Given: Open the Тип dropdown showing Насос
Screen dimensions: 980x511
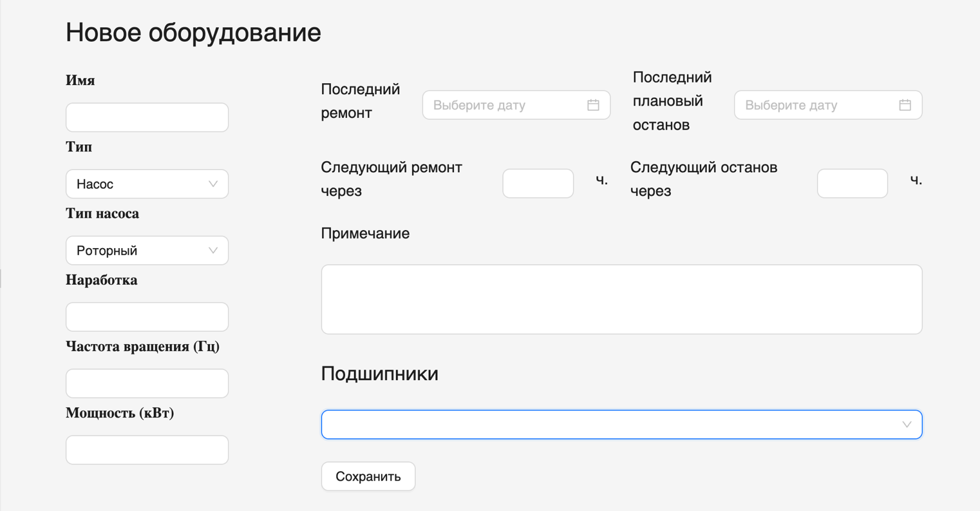Looking at the screenshot, I should [147, 184].
